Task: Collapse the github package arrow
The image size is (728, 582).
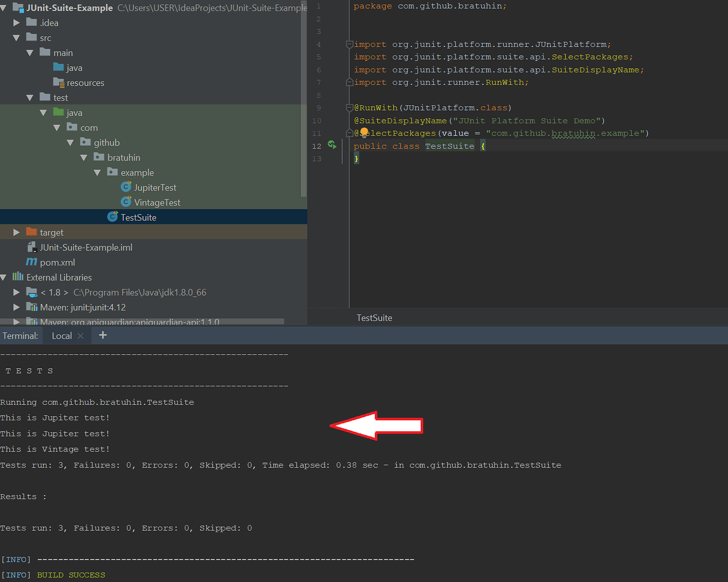Action: tap(71, 142)
